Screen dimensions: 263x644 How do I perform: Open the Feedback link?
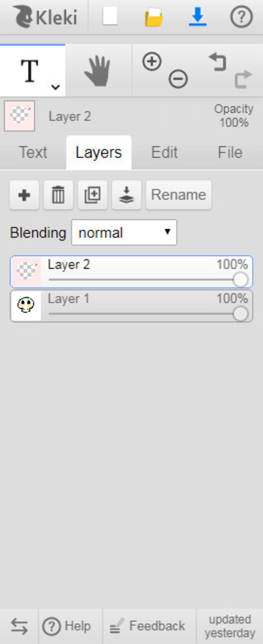point(147,626)
